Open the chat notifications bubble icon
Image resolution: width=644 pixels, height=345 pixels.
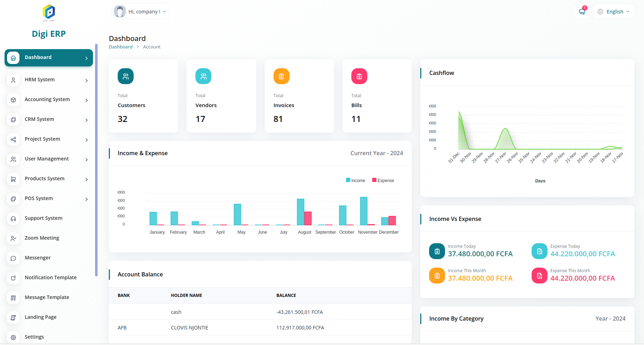tap(582, 12)
